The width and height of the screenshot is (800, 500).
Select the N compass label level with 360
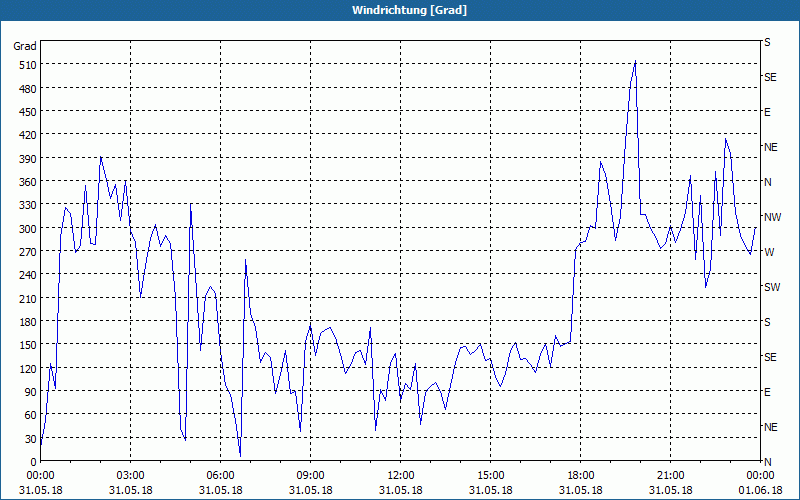tap(767, 182)
